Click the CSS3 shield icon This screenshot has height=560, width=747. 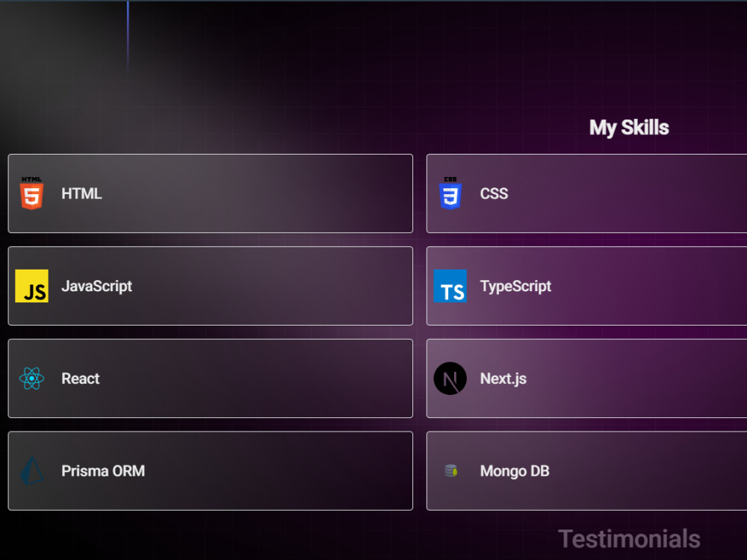pos(450,193)
